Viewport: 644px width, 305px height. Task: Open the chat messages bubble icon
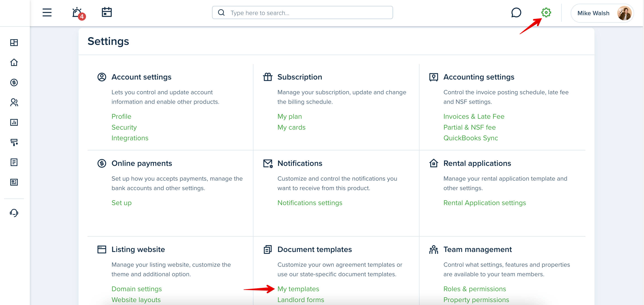[516, 12]
